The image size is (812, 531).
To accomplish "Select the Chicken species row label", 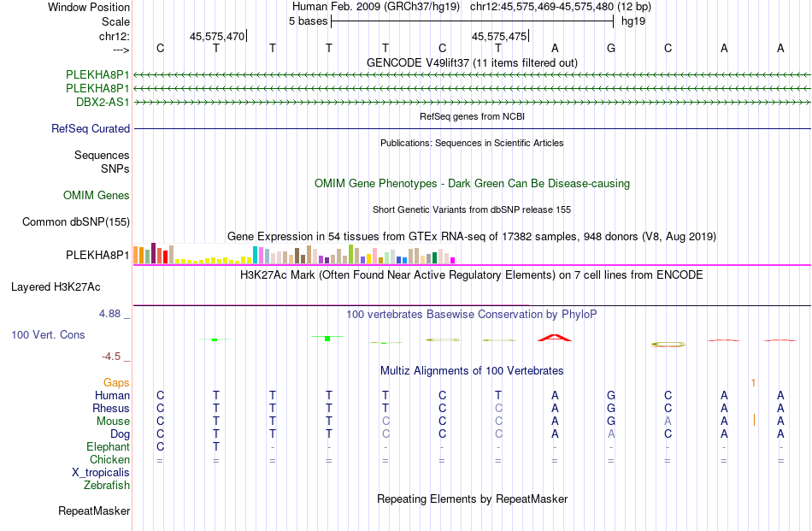I will 109,459.
